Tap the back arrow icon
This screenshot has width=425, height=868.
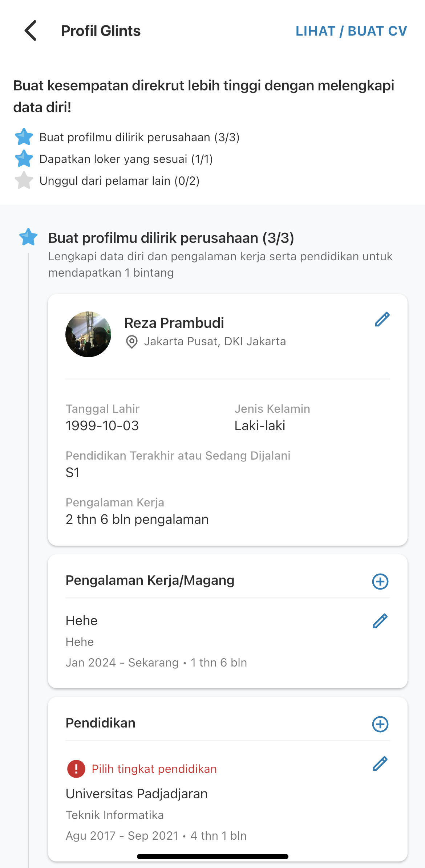pyautogui.click(x=31, y=30)
